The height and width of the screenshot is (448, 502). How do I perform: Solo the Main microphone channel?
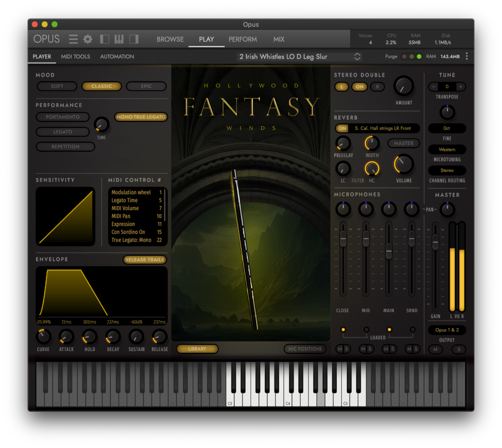[x=392, y=349]
